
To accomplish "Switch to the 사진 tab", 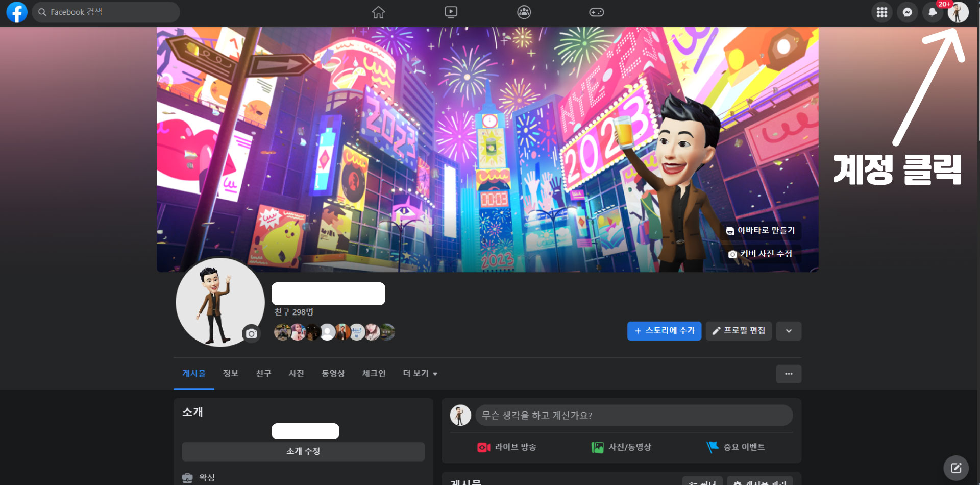I will [x=296, y=373].
